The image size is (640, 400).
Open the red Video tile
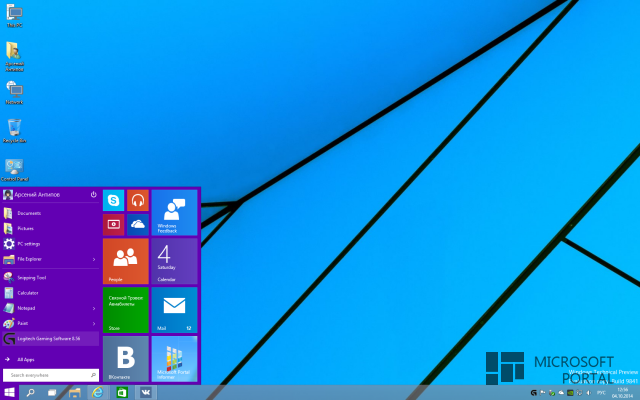pos(113,225)
